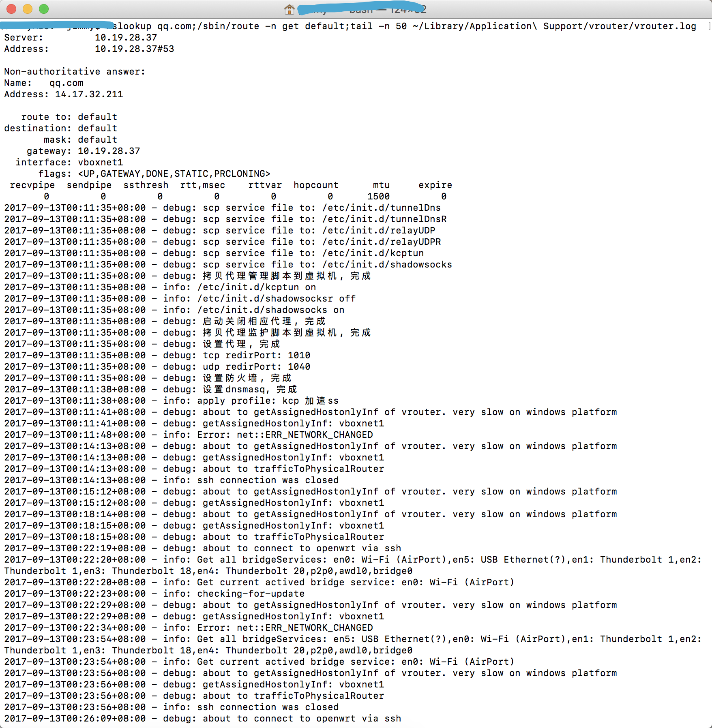Click the 00:14:13 'ssh connection was closed' line
The height and width of the screenshot is (728, 712).
pyautogui.click(x=172, y=480)
